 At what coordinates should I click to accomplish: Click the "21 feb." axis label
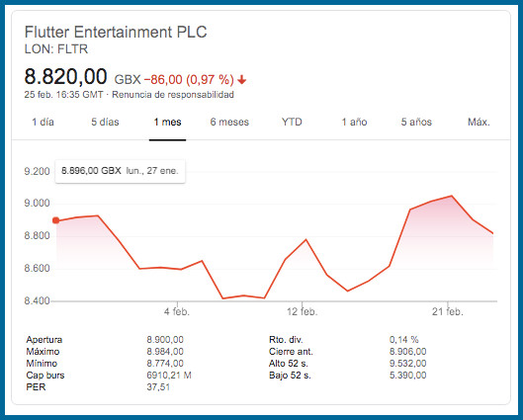[448, 312]
